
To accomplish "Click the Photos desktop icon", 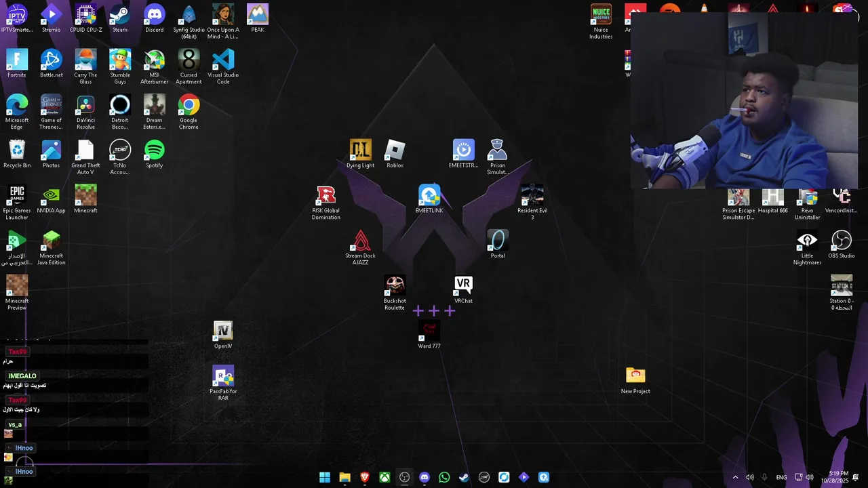I will 51,154.
